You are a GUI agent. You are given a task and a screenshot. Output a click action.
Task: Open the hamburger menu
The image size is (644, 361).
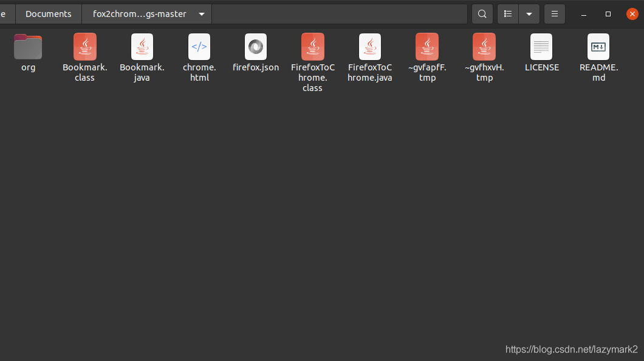[554, 13]
